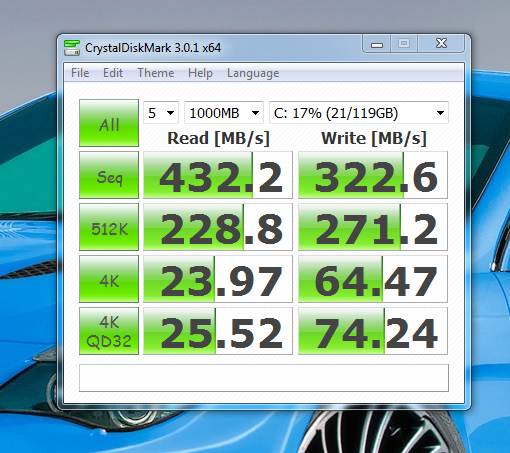This screenshot has height=453, width=510.
Task: Click the Seq write result 322.6
Action: (x=373, y=175)
